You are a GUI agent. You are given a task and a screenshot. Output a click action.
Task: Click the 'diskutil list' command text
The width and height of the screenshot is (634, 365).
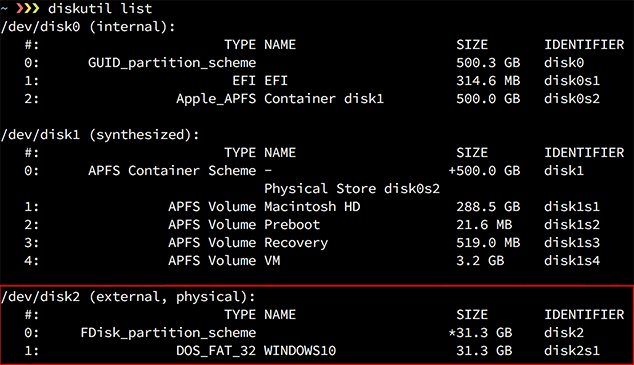coord(100,8)
